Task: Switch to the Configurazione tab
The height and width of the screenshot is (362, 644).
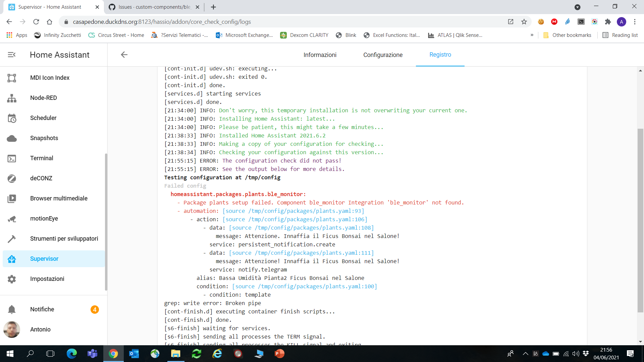Action: (383, 55)
